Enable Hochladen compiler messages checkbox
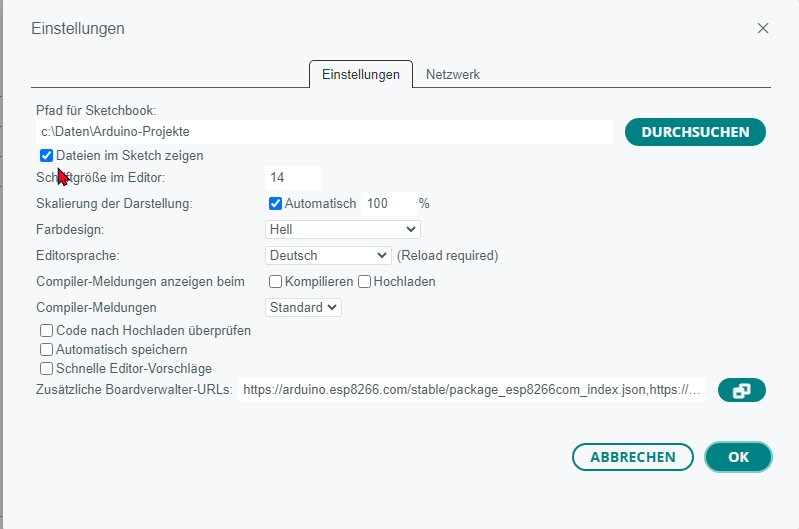 coord(365,282)
